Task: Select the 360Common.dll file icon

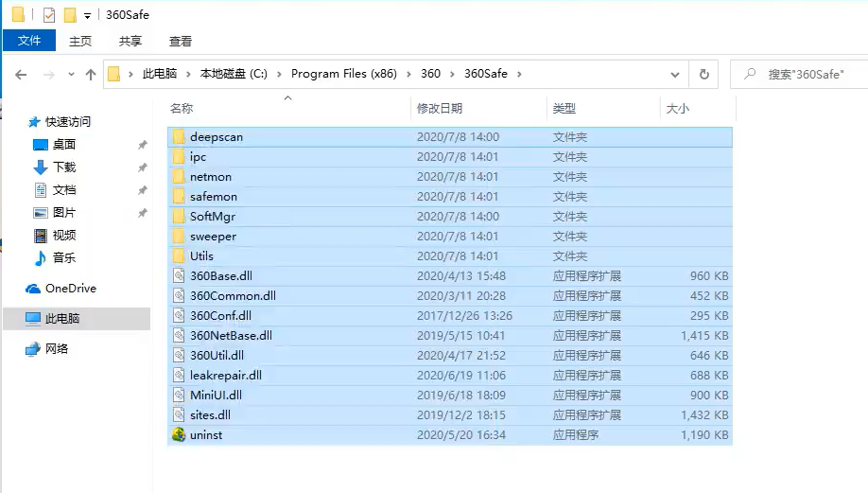Action: coord(179,296)
